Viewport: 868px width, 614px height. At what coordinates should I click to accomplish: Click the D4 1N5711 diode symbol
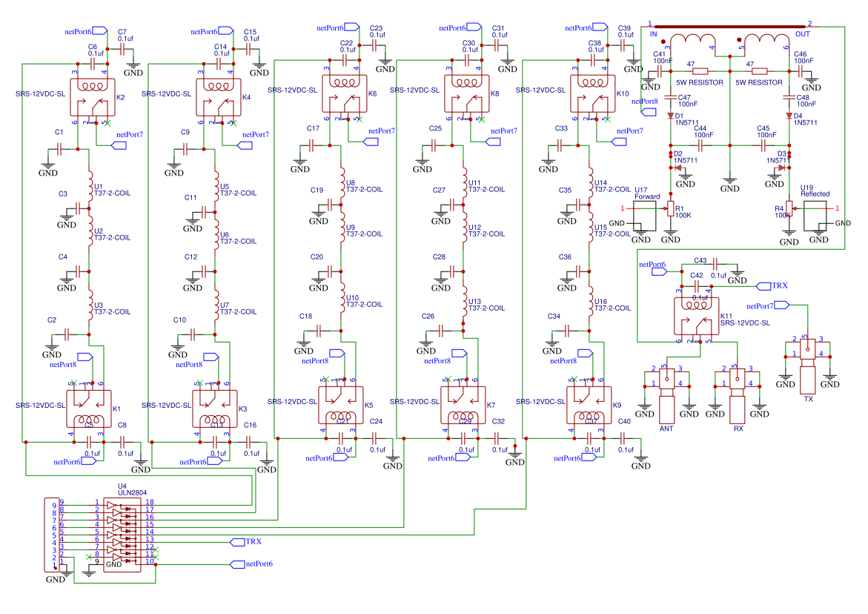click(789, 116)
